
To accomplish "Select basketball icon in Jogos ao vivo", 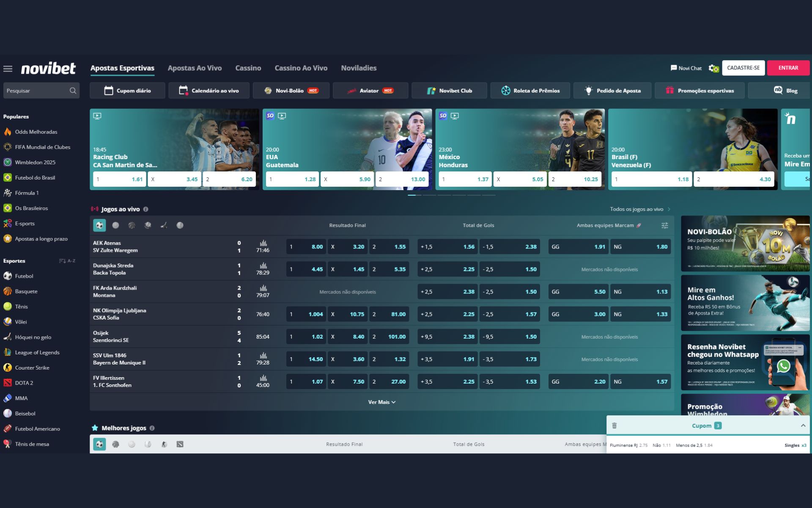I will coord(132,226).
